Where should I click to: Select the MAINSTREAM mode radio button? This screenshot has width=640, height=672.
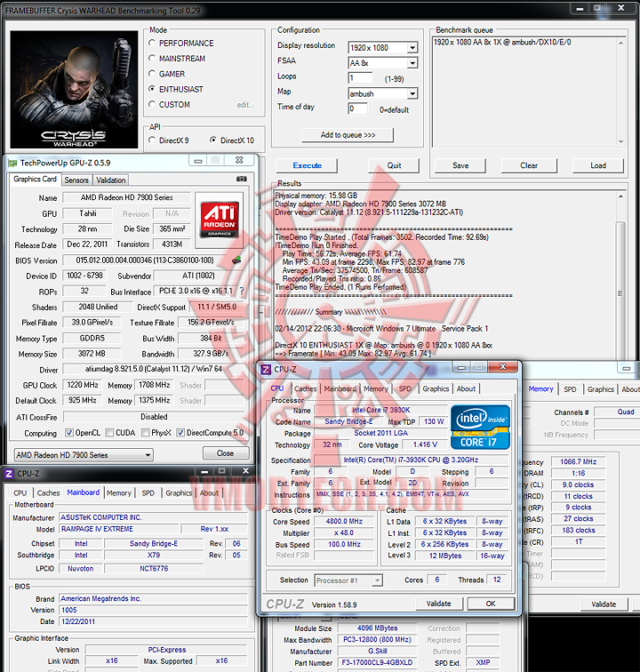tap(152, 59)
